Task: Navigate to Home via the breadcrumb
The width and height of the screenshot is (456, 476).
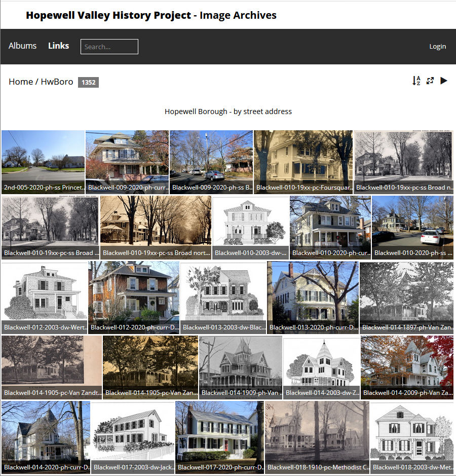Action: [x=21, y=82]
